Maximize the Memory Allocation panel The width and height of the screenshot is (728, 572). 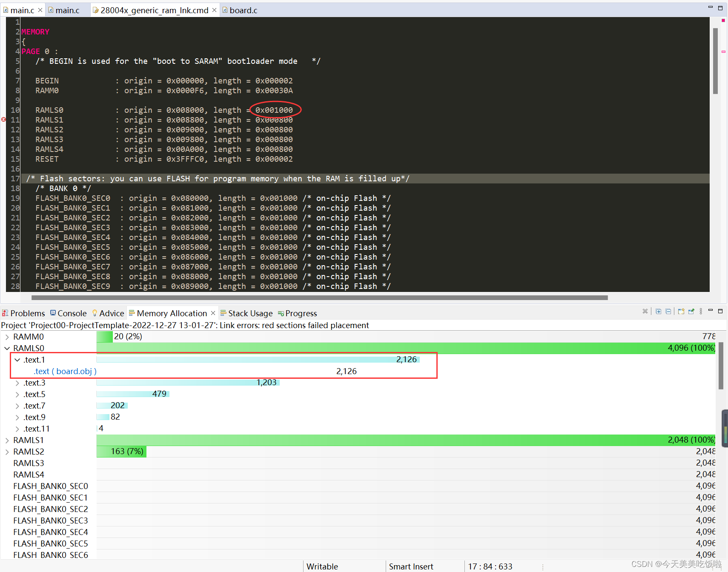point(721,311)
